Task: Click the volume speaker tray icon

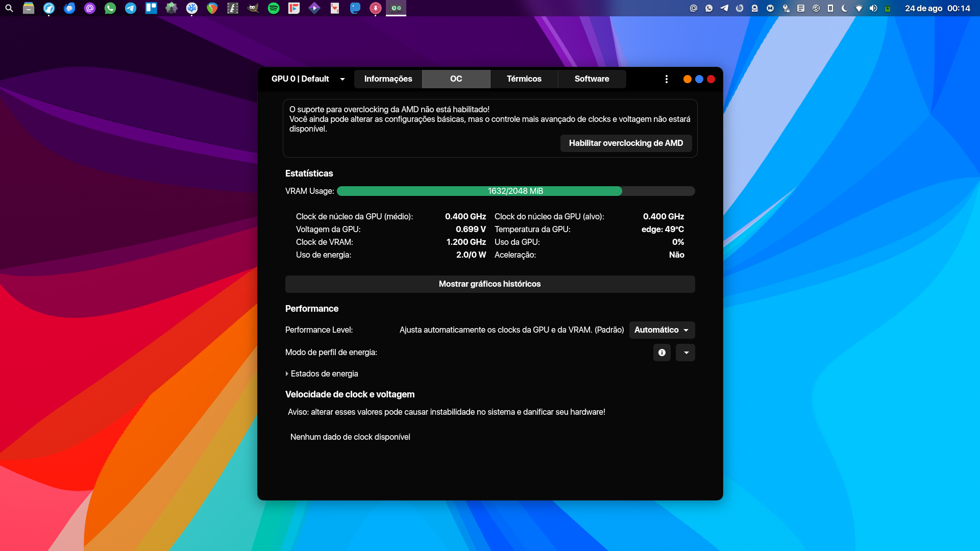Action: [x=873, y=8]
